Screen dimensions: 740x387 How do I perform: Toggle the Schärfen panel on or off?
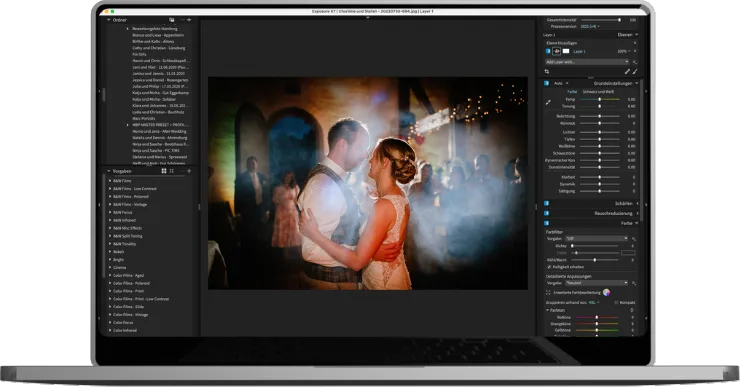[547, 203]
